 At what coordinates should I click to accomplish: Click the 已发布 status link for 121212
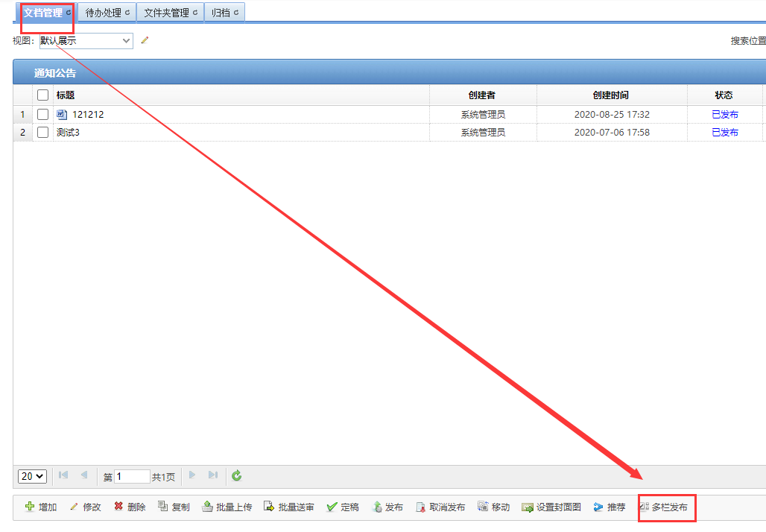point(724,115)
